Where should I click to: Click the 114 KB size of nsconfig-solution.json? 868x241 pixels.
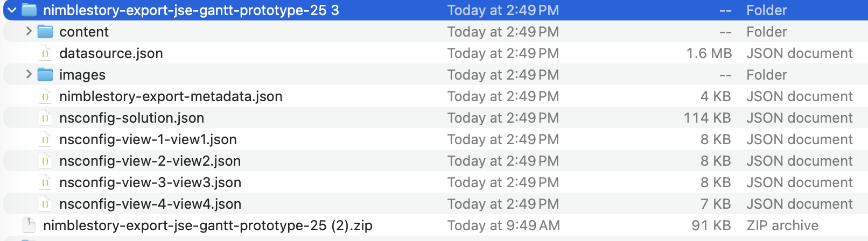[707, 118]
